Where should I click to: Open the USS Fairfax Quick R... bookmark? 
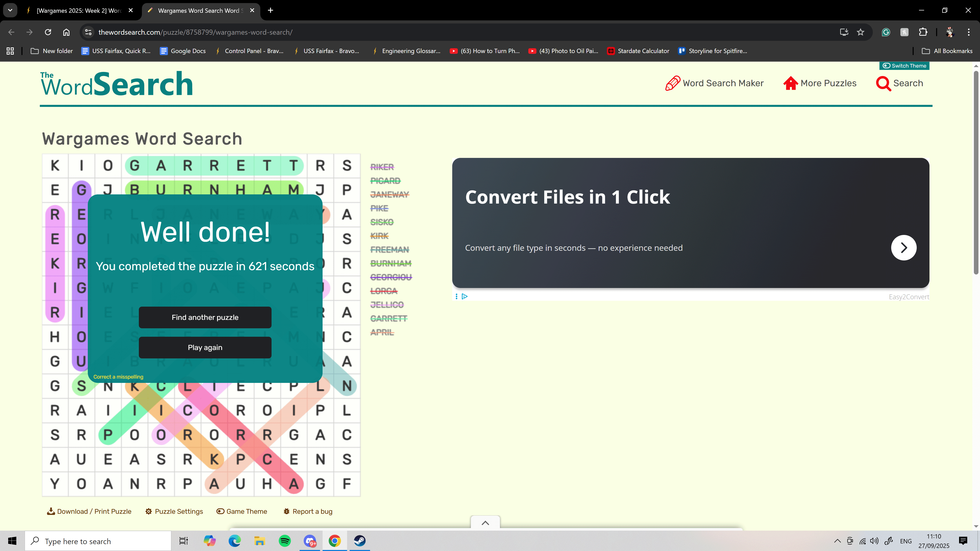click(x=116, y=51)
